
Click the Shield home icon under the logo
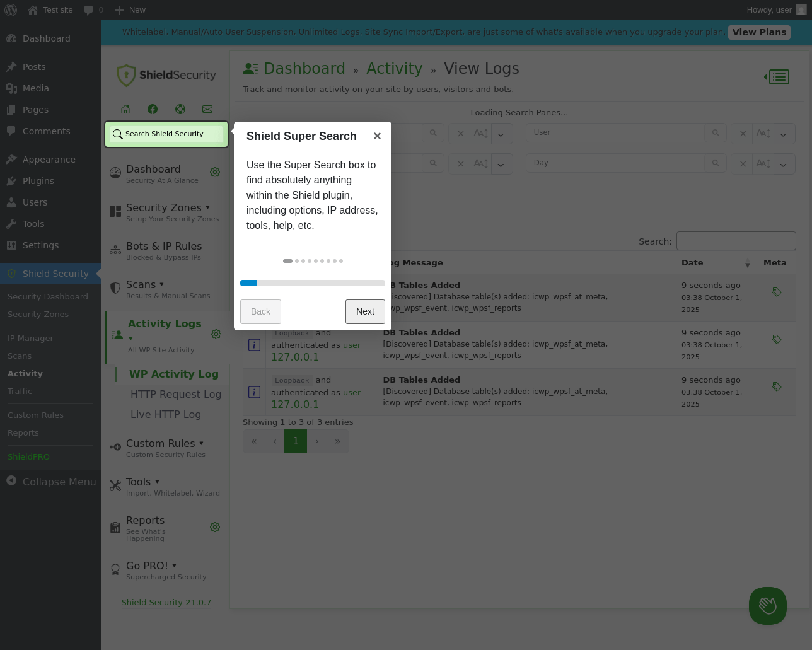125,109
